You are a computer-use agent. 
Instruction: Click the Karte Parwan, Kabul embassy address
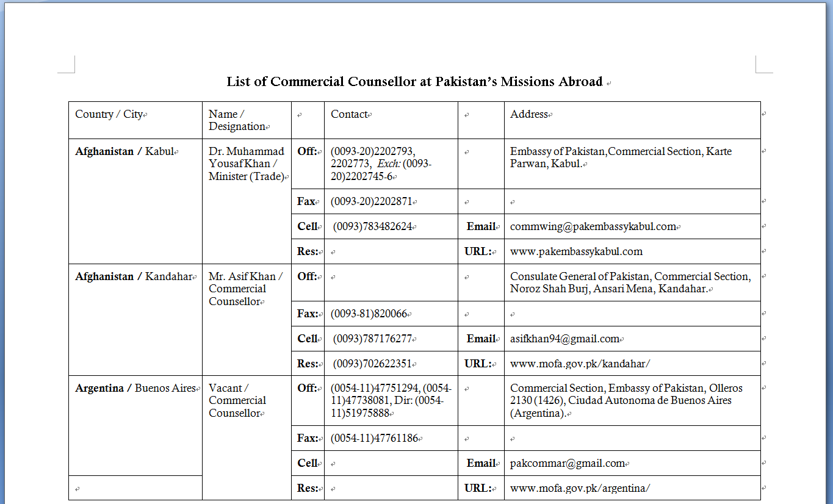pyautogui.click(x=620, y=157)
